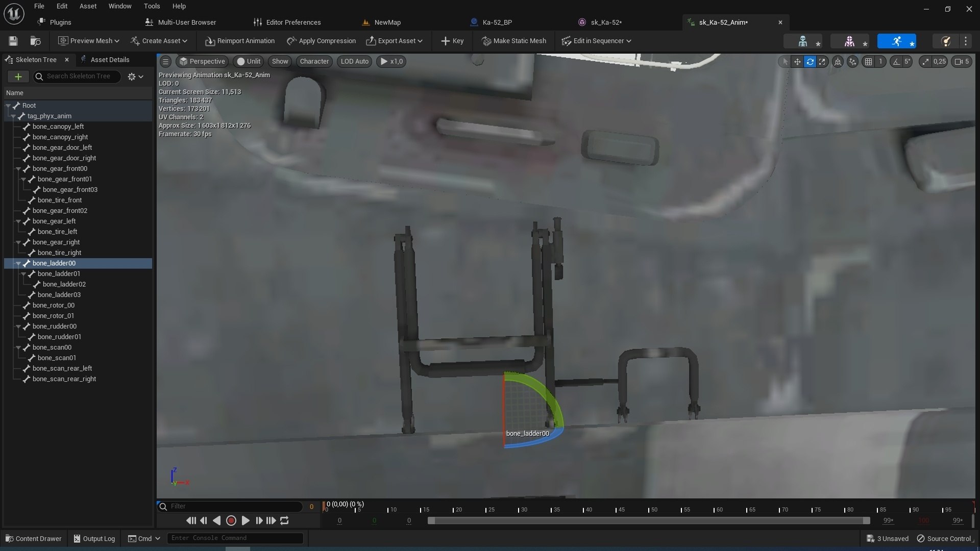Activate the Translate gizmo tool
Screen dimensions: 980x551
click(x=797, y=62)
